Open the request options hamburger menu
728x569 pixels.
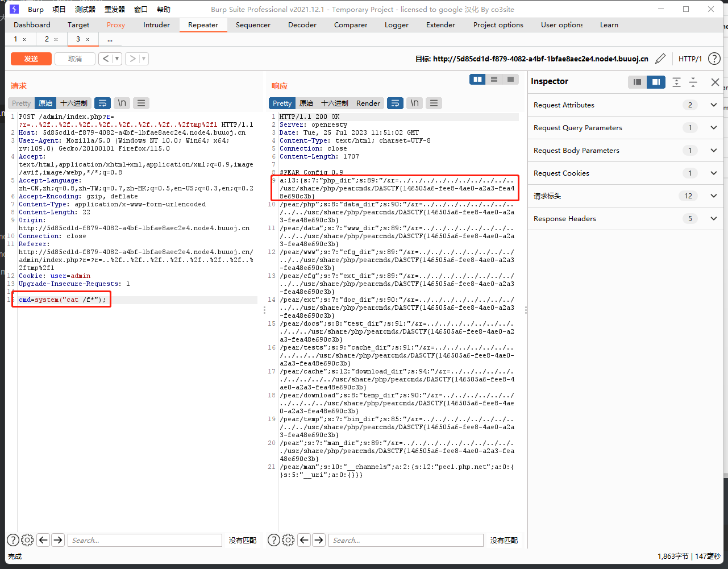(x=142, y=103)
